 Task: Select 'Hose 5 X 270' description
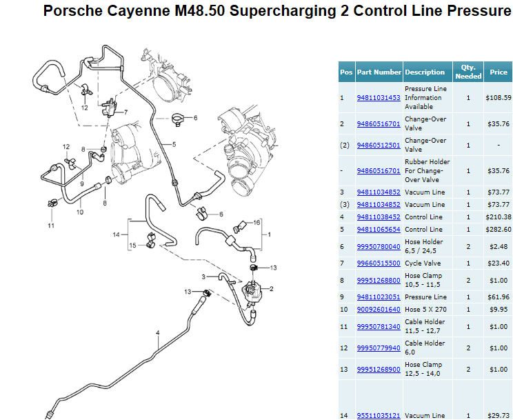425,310
